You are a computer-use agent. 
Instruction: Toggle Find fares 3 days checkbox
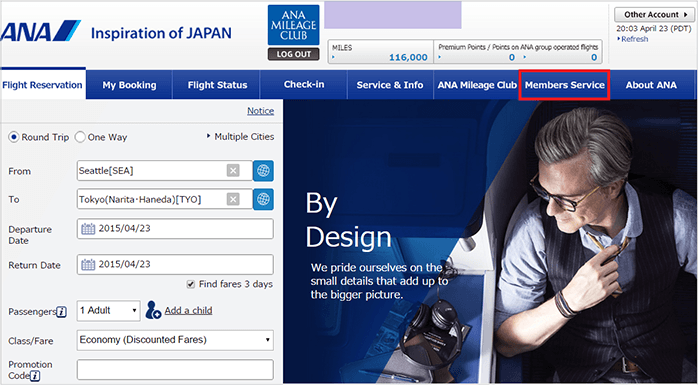[x=191, y=284]
